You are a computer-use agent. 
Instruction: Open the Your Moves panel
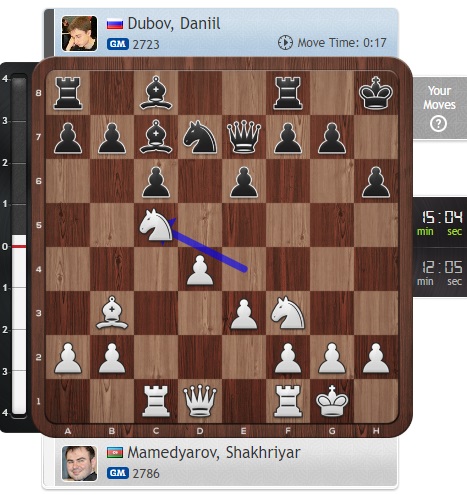[x=440, y=108]
